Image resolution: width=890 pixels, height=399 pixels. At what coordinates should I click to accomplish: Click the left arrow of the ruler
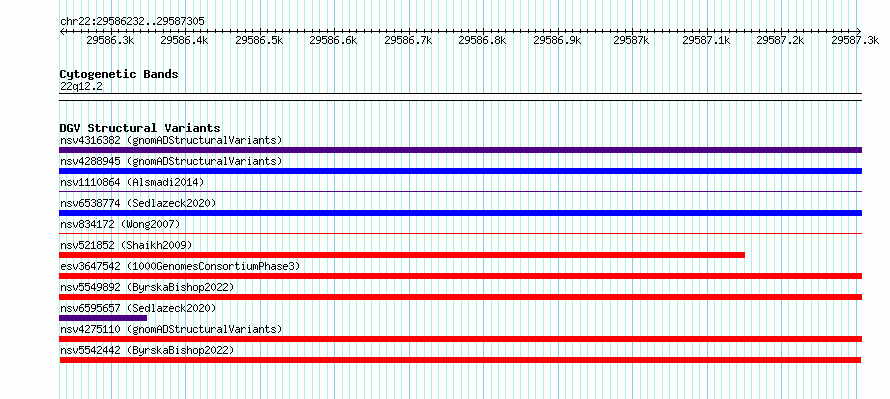pyautogui.click(x=62, y=31)
